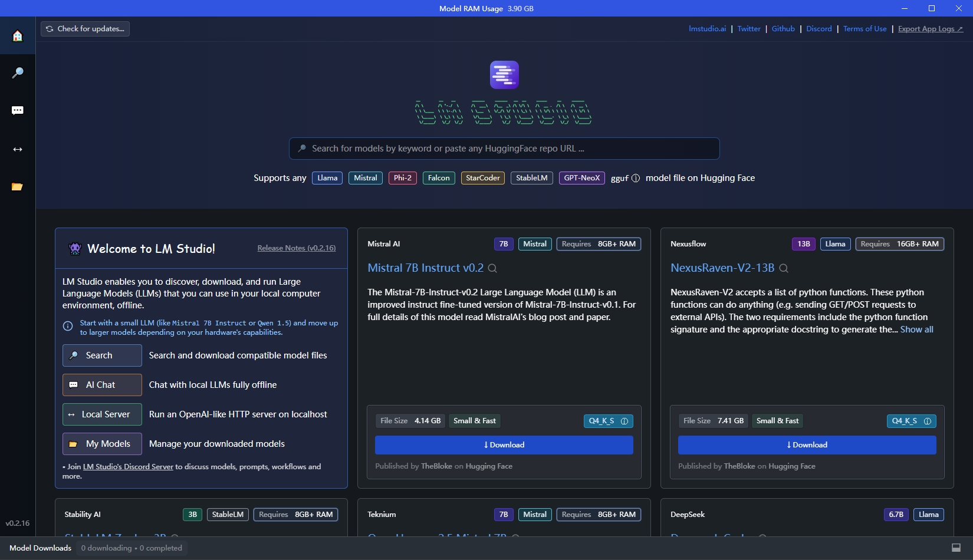Click the v0.2.16 version label in sidebar
Image resolution: width=973 pixels, height=560 pixels.
coord(18,523)
